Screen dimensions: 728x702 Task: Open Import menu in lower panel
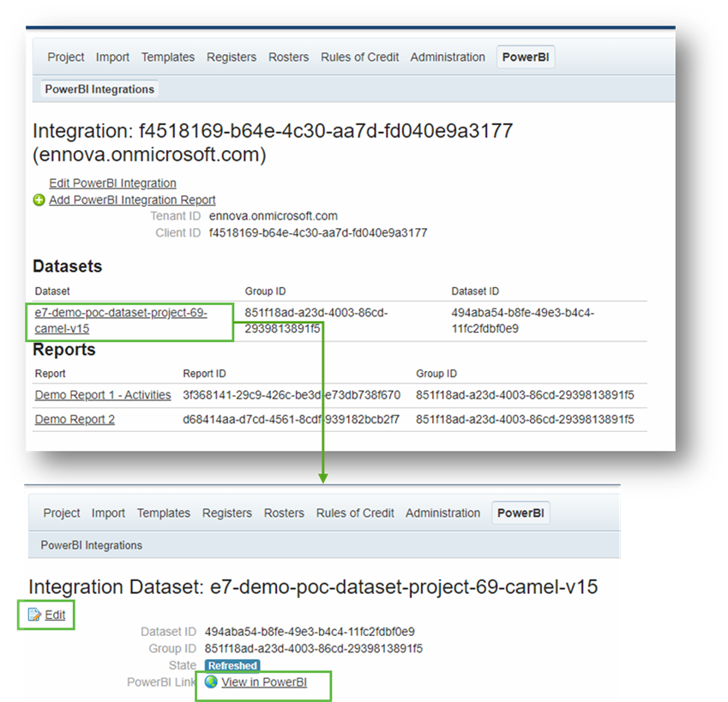pos(108,513)
